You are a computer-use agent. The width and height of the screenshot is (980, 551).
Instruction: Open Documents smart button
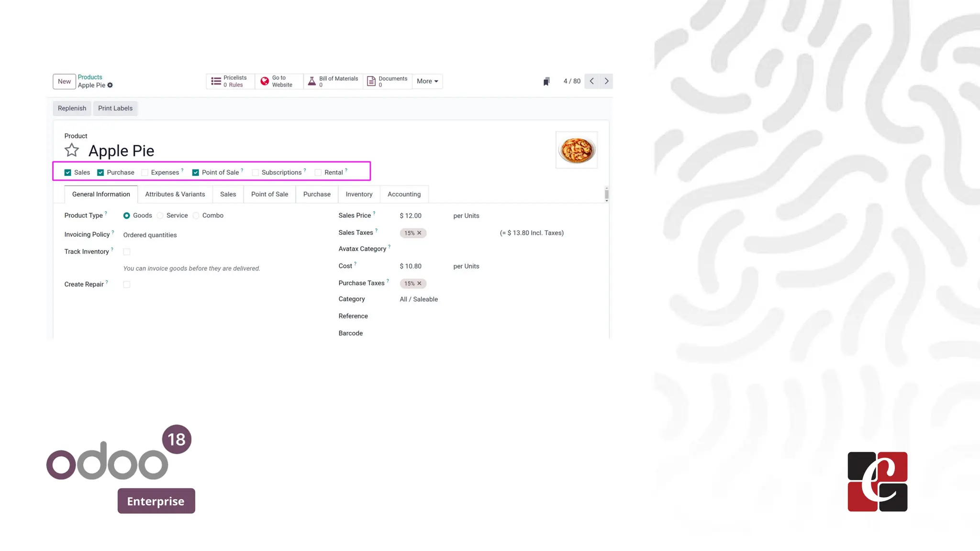pos(387,81)
